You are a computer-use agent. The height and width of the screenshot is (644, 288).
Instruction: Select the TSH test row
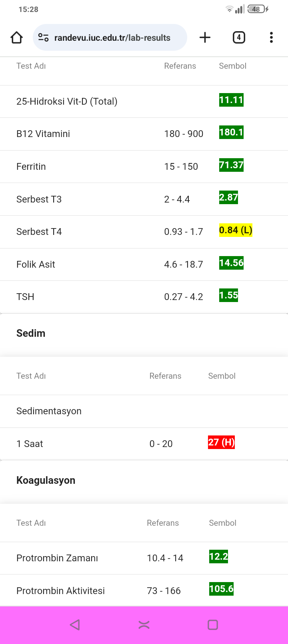(x=144, y=297)
